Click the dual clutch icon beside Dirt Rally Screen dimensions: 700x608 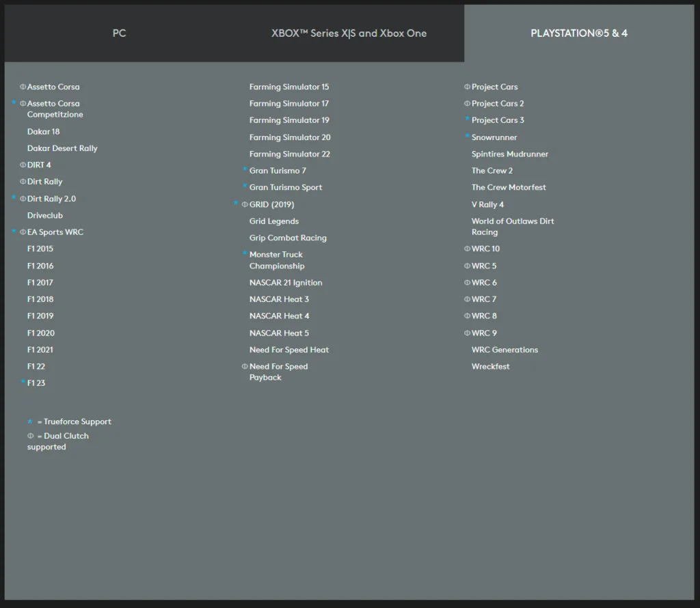coord(23,182)
